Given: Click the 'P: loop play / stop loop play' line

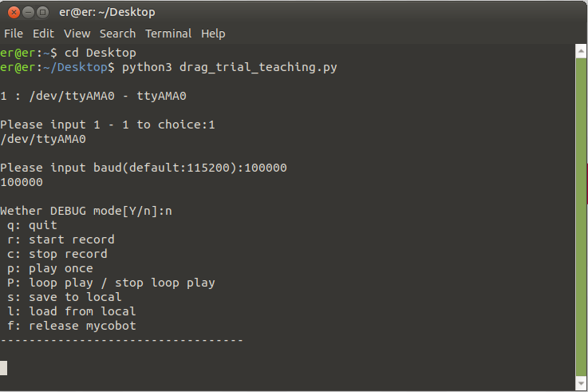Looking at the screenshot, I should click(111, 283).
